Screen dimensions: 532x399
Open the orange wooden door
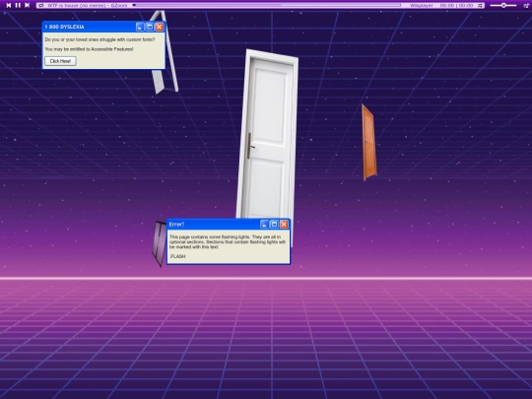[368, 143]
